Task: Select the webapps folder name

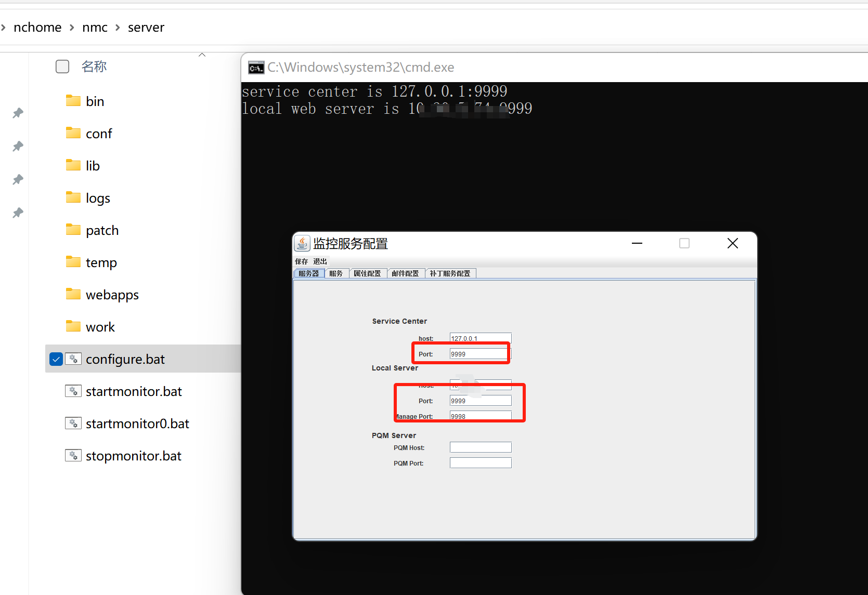Action: coord(112,295)
